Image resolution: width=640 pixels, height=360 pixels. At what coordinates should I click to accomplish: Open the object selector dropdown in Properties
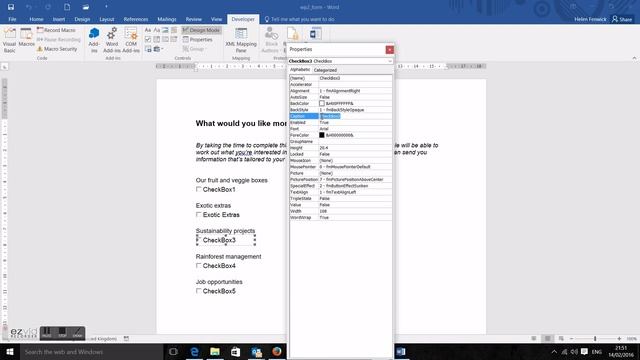(390, 61)
